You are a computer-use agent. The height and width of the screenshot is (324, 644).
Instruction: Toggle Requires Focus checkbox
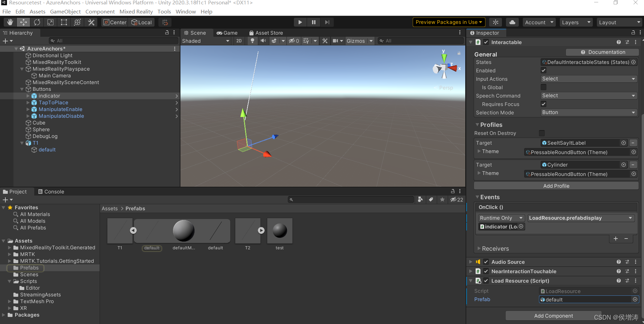coord(543,104)
